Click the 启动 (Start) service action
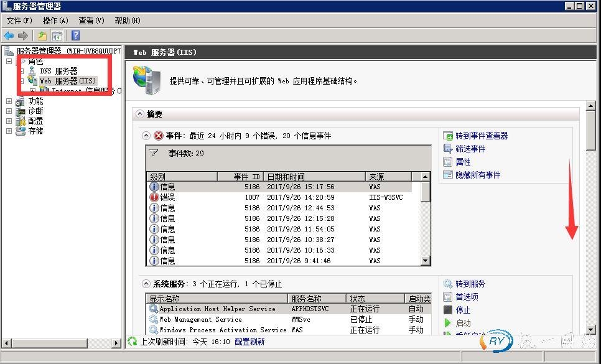The width and height of the screenshot is (601, 364). [463, 323]
